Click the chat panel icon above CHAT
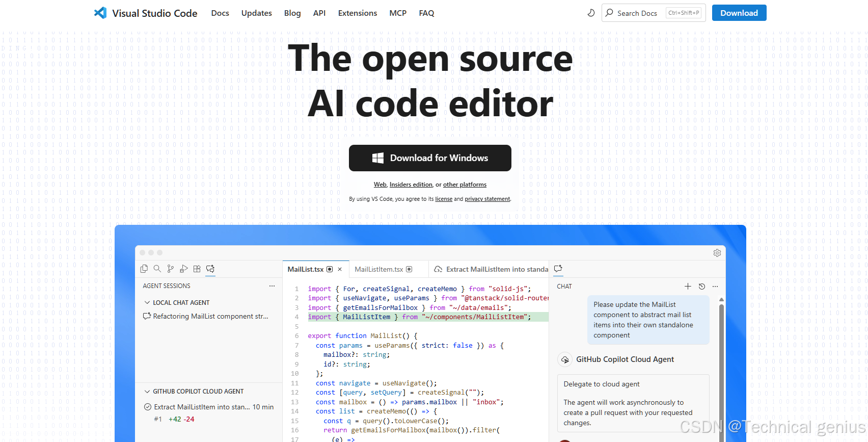The height and width of the screenshot is (442, 868). coord(558,269)
